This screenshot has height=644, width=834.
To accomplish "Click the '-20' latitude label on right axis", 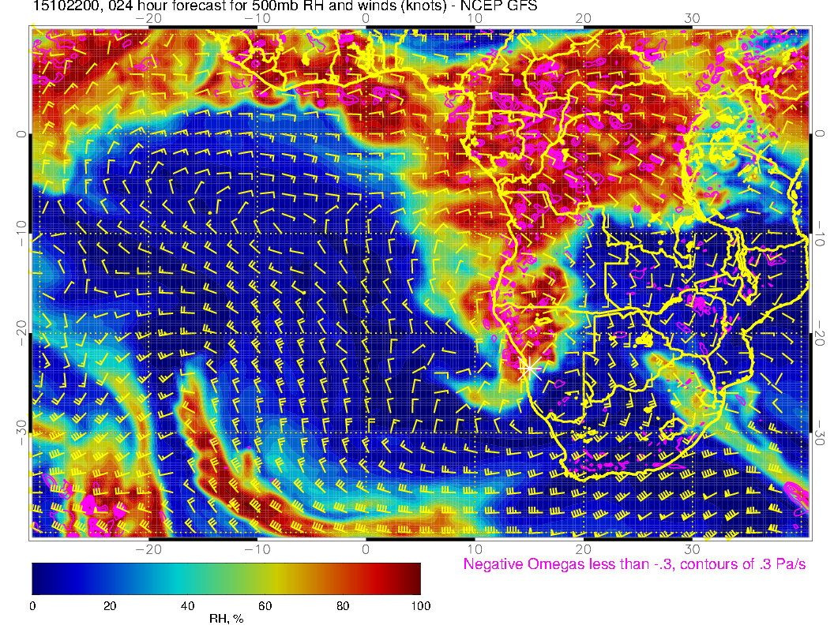I will (820, 334).
